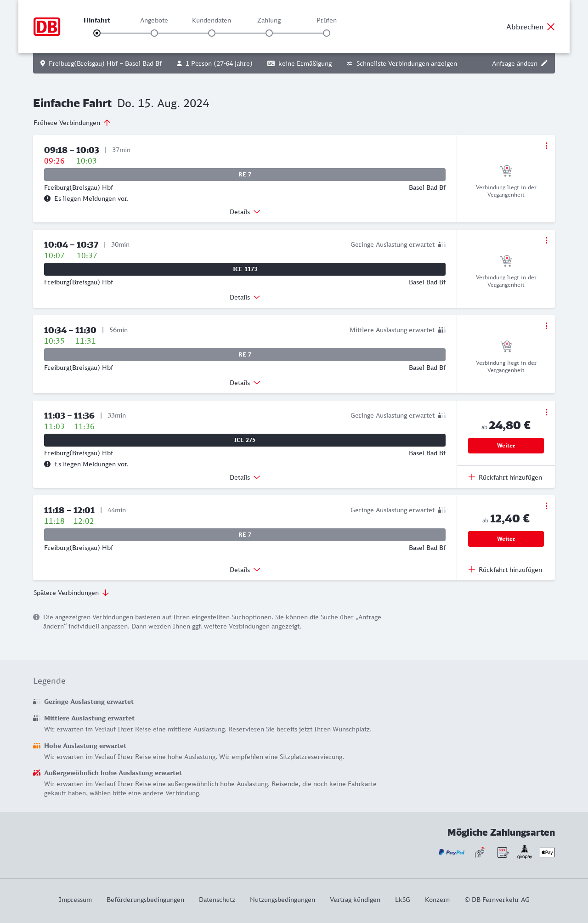Image resolution: width=588 pixels, height=923 pixels.
Task: Click the Abbrechen X icon
Action: [x=551, y=27]
